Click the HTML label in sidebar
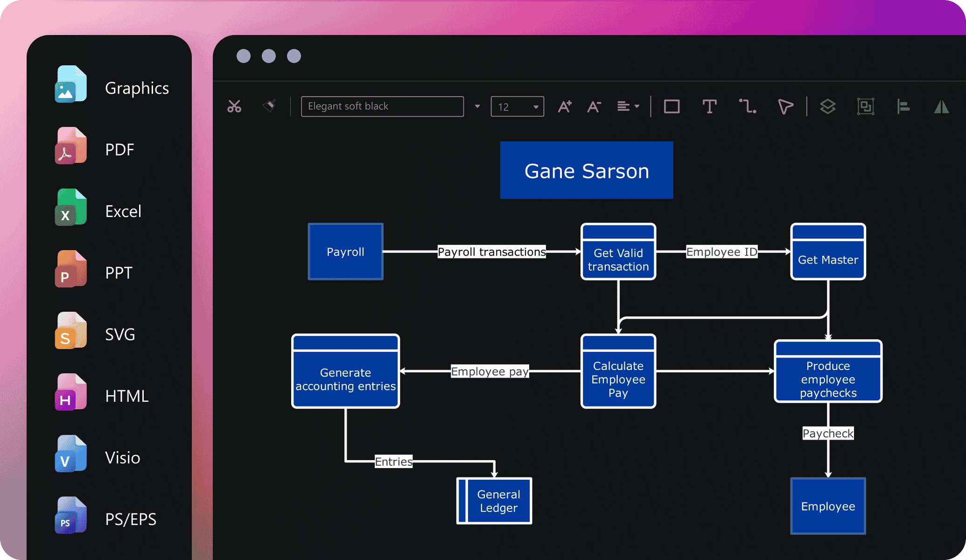966x560 pixels. click(126, 396)
